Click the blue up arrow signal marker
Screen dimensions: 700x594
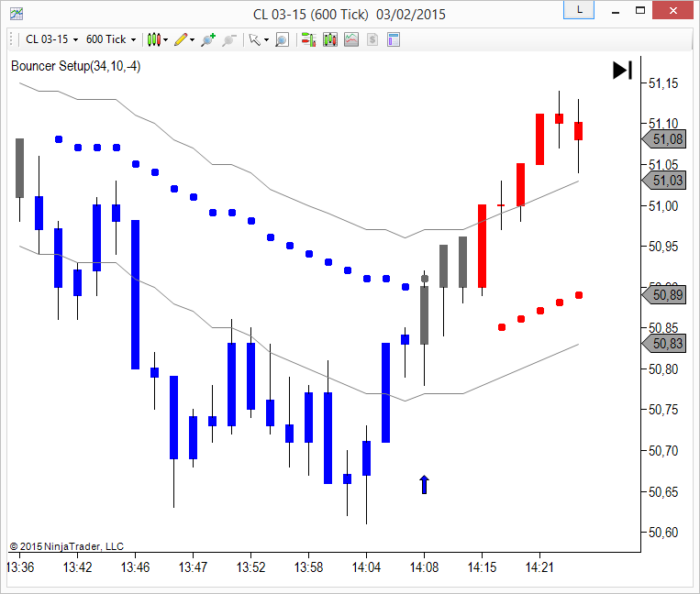tap(424, 485)
